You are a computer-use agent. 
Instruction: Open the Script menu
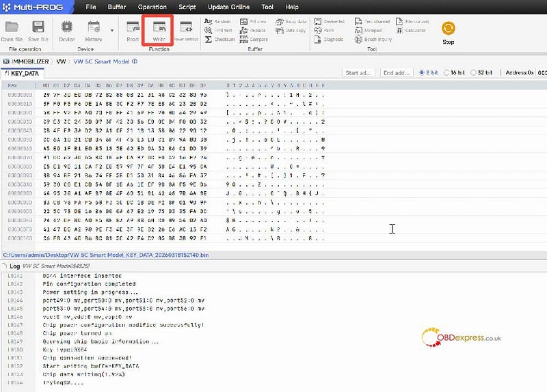pyautogui.click(x=187, y=7)
